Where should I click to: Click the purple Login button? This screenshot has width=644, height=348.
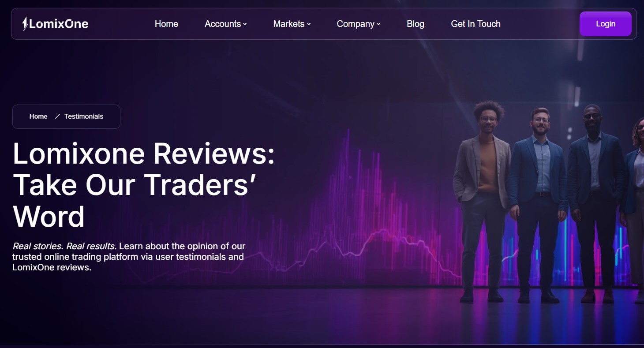(605, 24)
